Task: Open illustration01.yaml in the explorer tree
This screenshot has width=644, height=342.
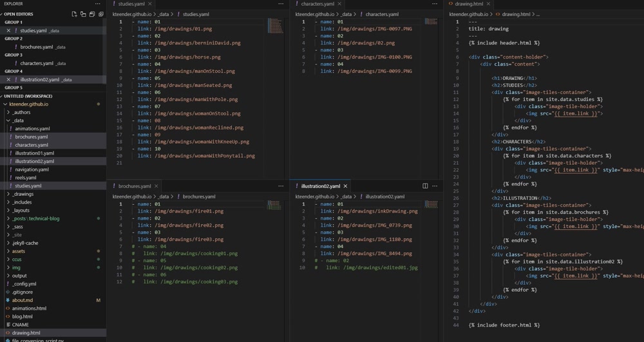Action: (35, 153)
